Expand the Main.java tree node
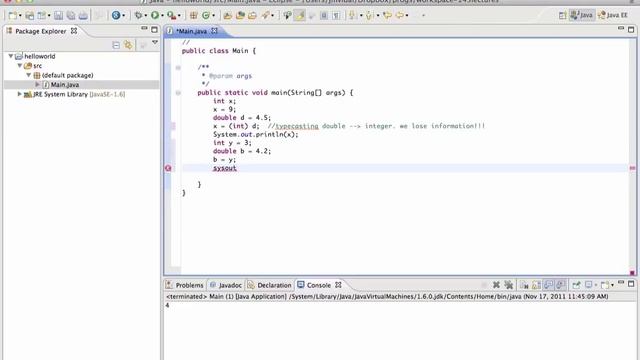Screen dimensions: 640x360 pos(37,84)
